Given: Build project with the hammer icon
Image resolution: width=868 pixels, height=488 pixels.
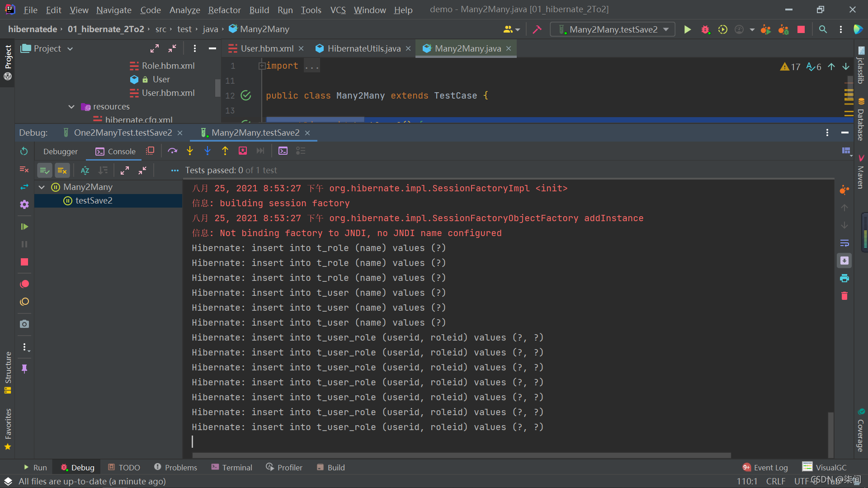Looking at the screenshot, I should pos(537,29).
